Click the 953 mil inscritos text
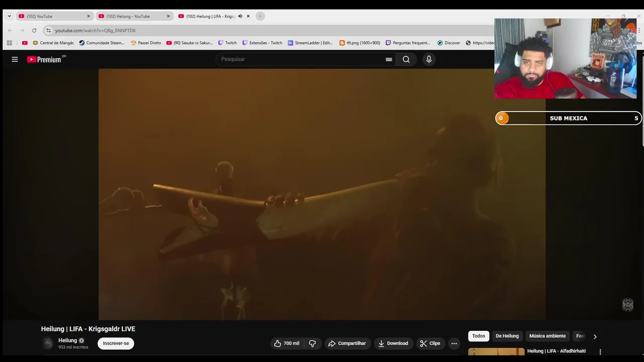This screenshot has height=362, width=644. pos(73,347)
